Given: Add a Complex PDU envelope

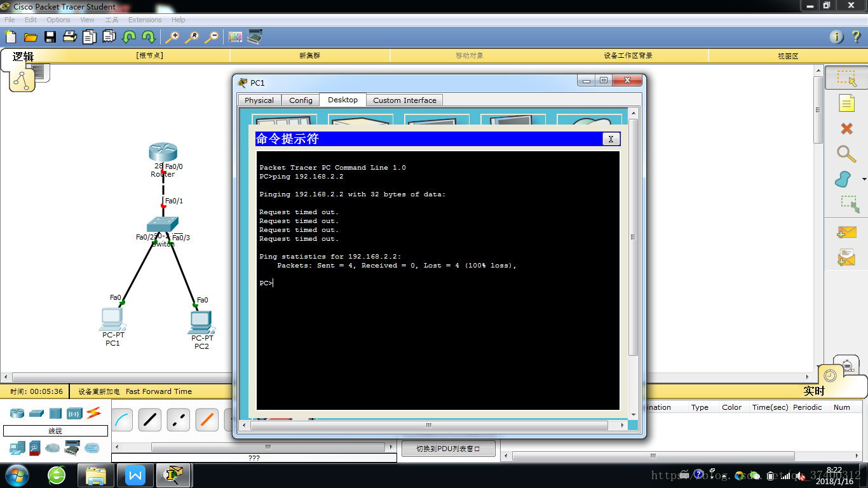Looking at the screenshot, I should pos(846,257).
